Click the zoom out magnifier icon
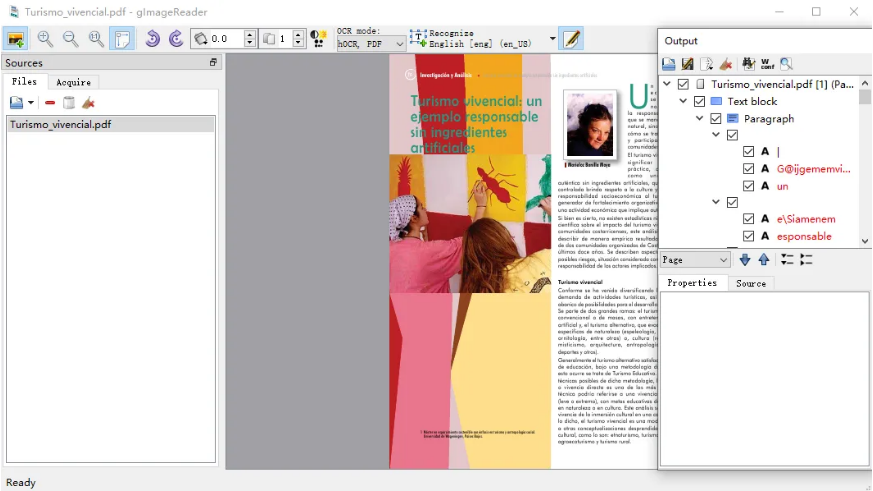Screen dimensions: 873x491 tap(71, 39)
